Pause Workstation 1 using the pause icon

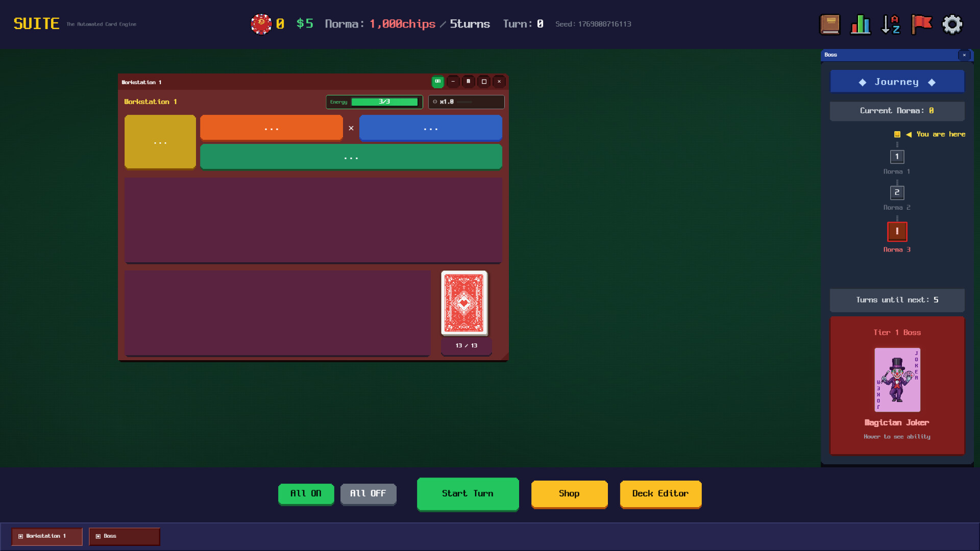click(x=469, y=82)
